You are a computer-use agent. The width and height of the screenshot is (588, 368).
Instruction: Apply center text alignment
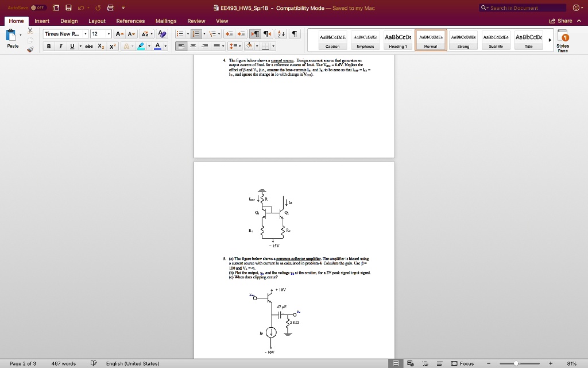pos(193,45)
